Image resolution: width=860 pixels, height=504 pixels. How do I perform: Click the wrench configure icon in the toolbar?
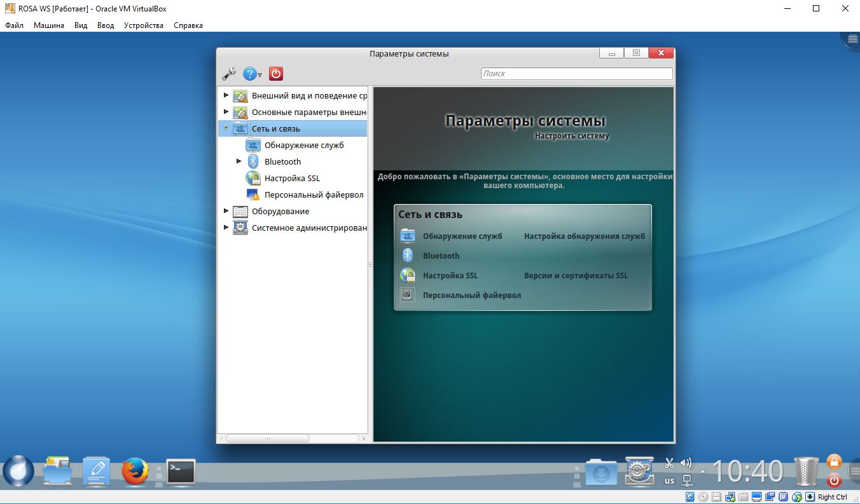tap(229, 74)
